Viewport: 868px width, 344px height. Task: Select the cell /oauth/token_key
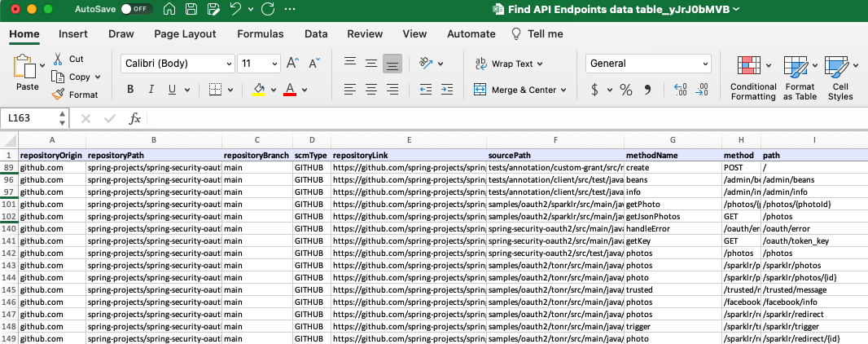pyautogui.click(x=814, y=240)
